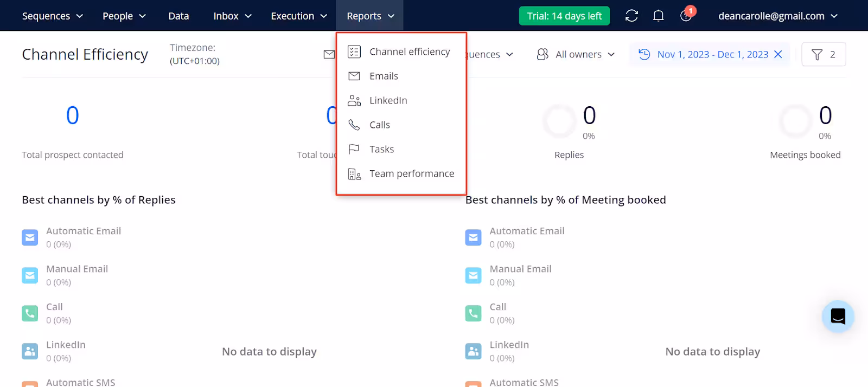
Task: Click Manual Email icon under Meeting booked
Action: (473, 275)
